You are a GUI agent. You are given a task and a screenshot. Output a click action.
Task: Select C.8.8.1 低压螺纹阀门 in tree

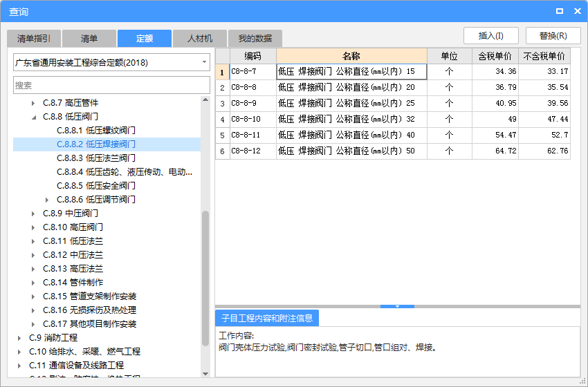(x=96, y=131)
